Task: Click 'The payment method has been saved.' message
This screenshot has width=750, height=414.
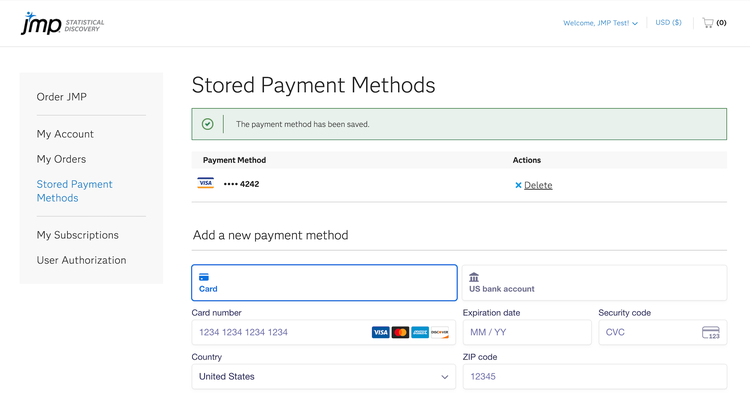Action: point(303,124)
